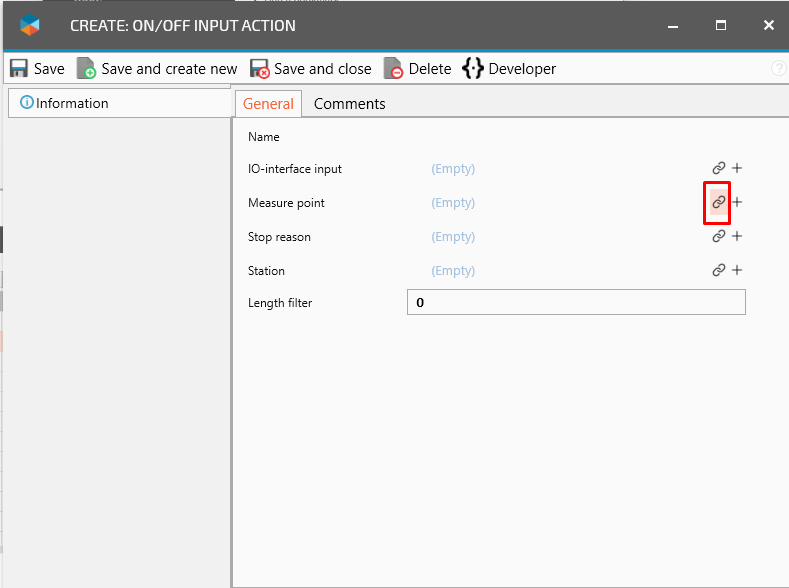The width and height of the screenshot is (789, 588).
Task: Open the Developer tools
Action: pyautogui.click(x=509, y=69)
